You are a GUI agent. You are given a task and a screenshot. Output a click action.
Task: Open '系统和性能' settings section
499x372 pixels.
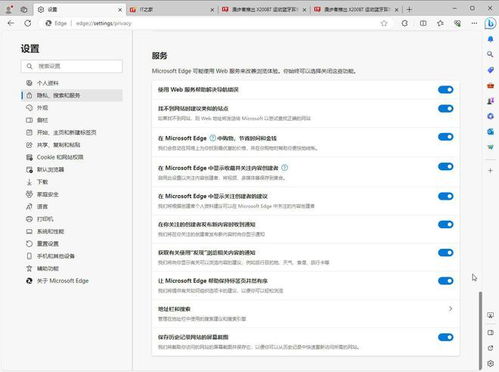click(x=72, y=231)
